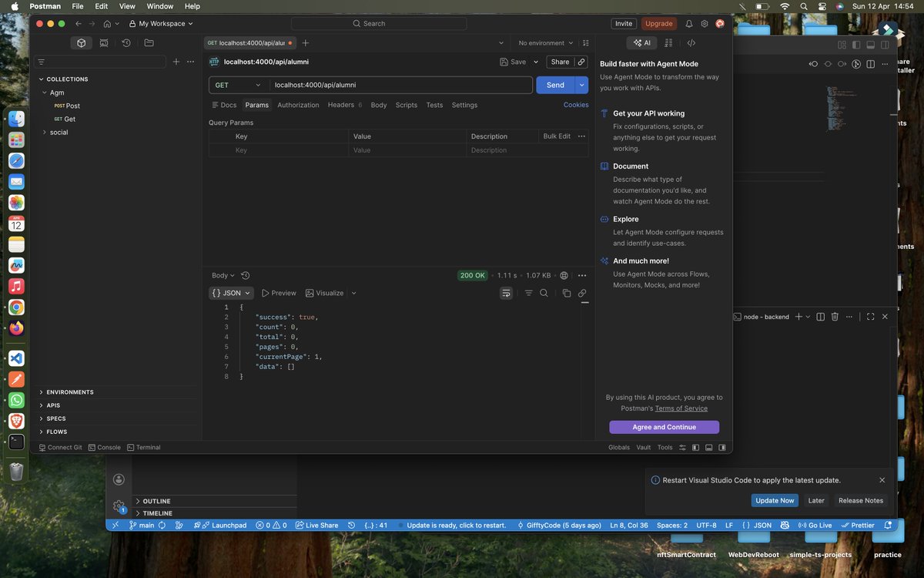This screenshot has width=924, height=578.
Task: Toggle word wrap in response viewer
Action: click(x=506, y=293)
